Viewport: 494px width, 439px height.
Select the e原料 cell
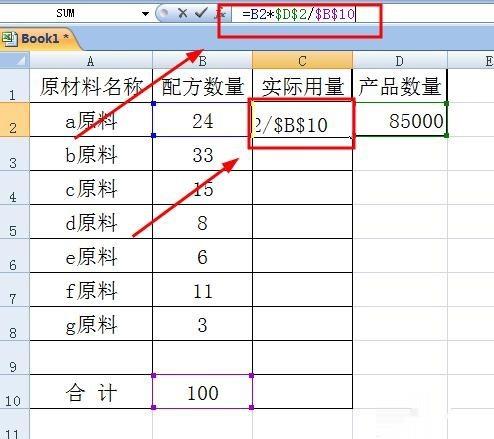pyautogui.click(x=91, y=256)
